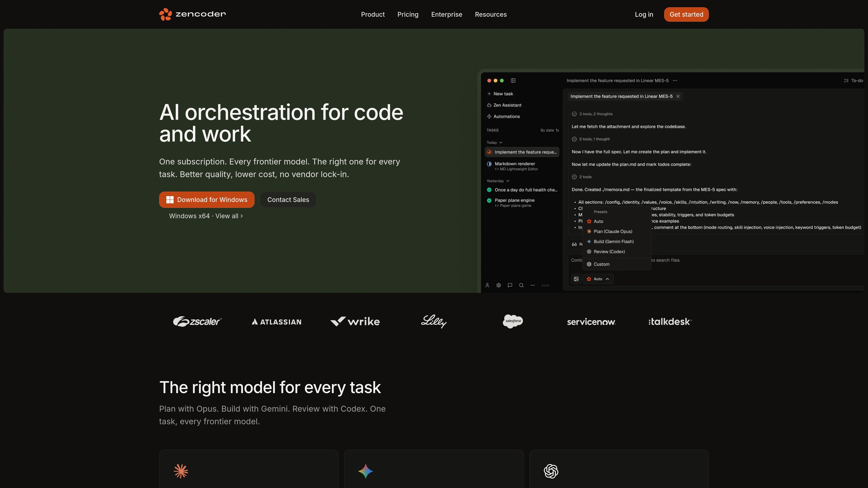
Task: Expand the '2 tools' section
Action: point(582,177)
